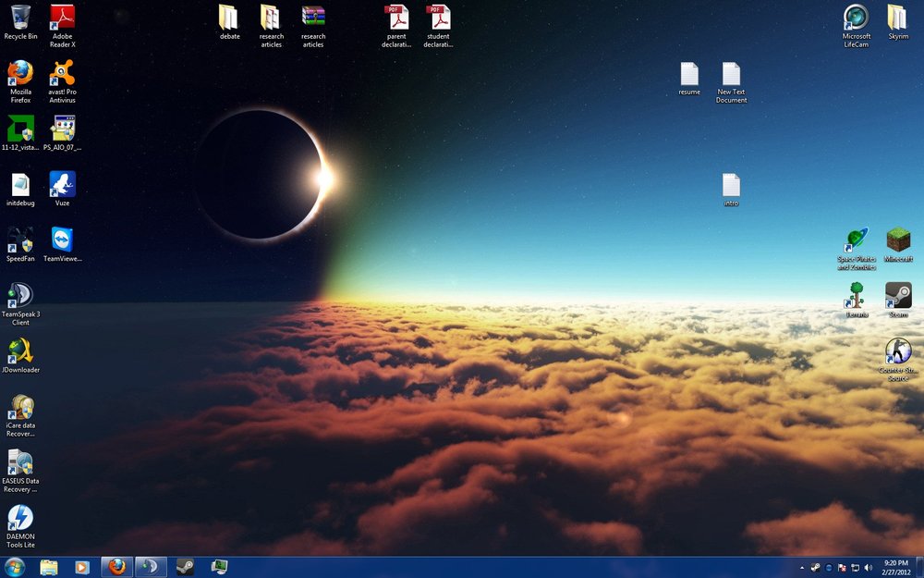Open the parent declaration PDF
This screenshot has width=924, height=578.
(x=396, y=26)
